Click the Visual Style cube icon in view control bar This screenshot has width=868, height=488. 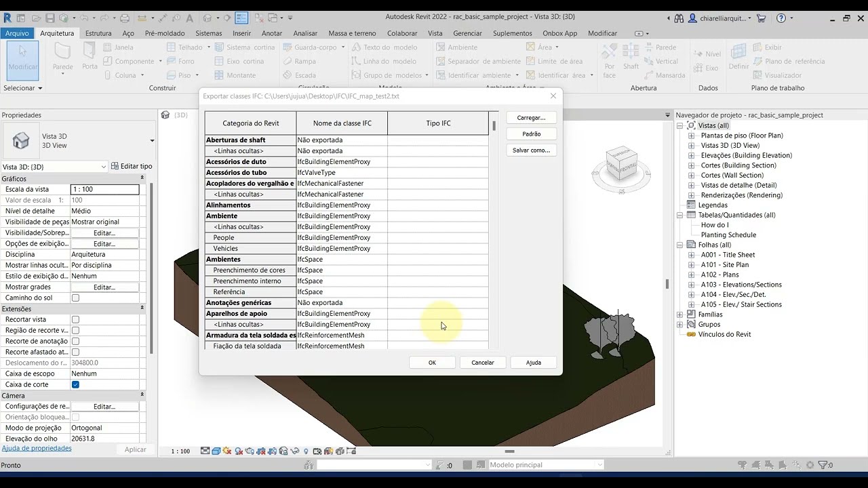pyautogui.click(x=216, y=451)
